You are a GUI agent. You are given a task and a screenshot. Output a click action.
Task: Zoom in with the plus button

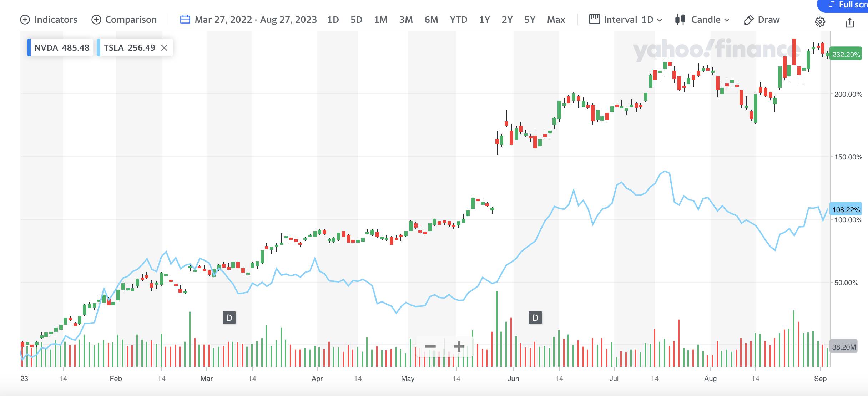point(459,346)
